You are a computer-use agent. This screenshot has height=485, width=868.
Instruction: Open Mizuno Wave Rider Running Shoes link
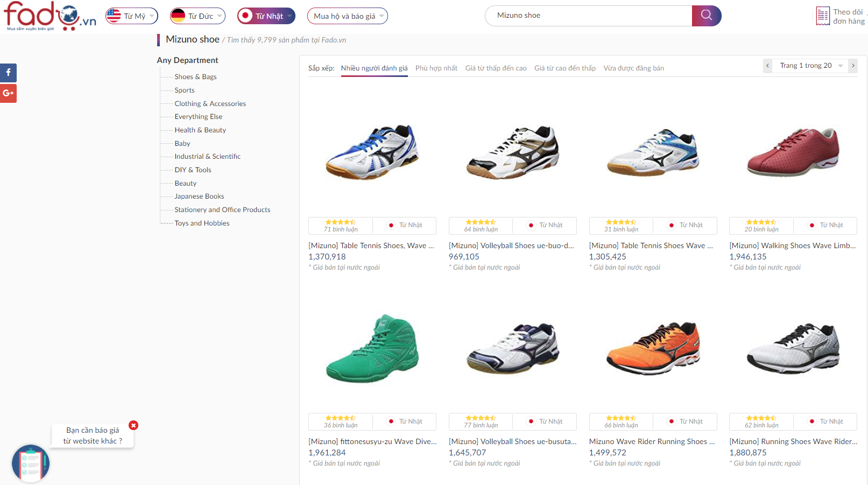tap(652, 442)
